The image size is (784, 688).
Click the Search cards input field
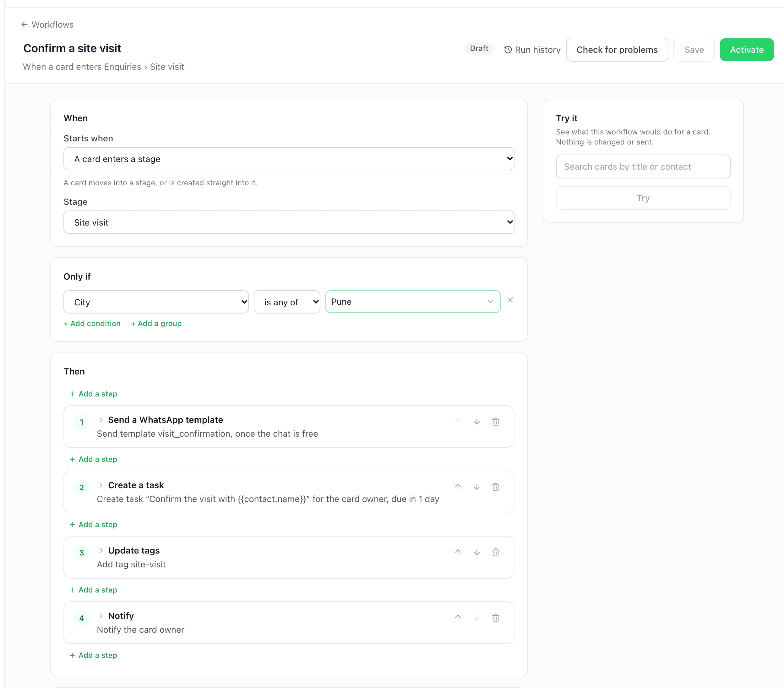[x=643, y=167]
